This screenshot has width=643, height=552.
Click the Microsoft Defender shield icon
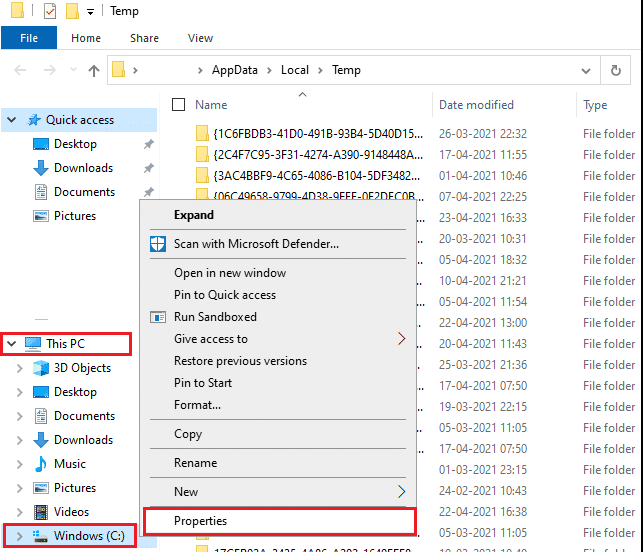(158, 244)
